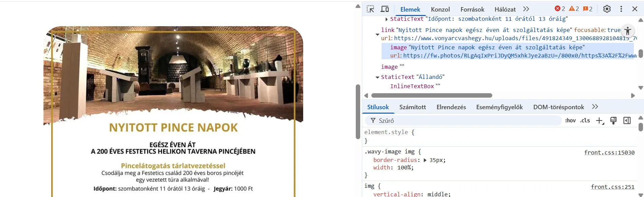The height and width of the screenshot is (197, 644).
Task: Click the webpage vertical scrollbar thumb
Action: point(357,112)
